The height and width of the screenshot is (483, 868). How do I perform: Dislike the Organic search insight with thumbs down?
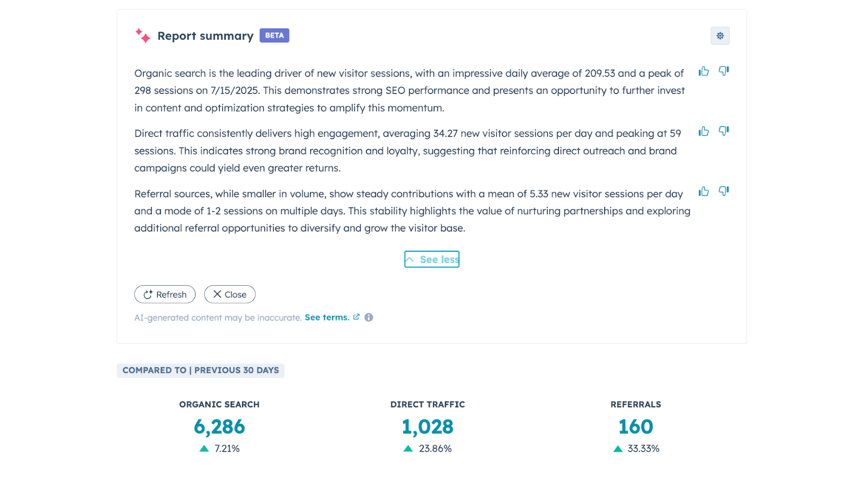coord(723,71)
